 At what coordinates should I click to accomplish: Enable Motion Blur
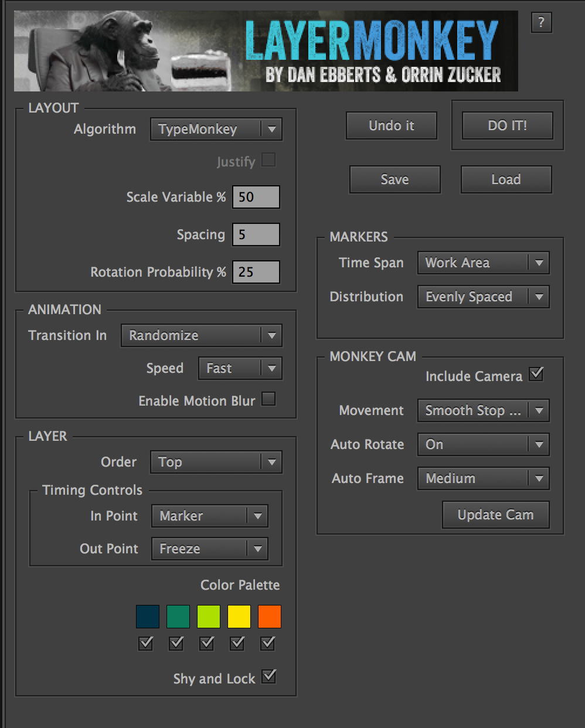[268, 399]
